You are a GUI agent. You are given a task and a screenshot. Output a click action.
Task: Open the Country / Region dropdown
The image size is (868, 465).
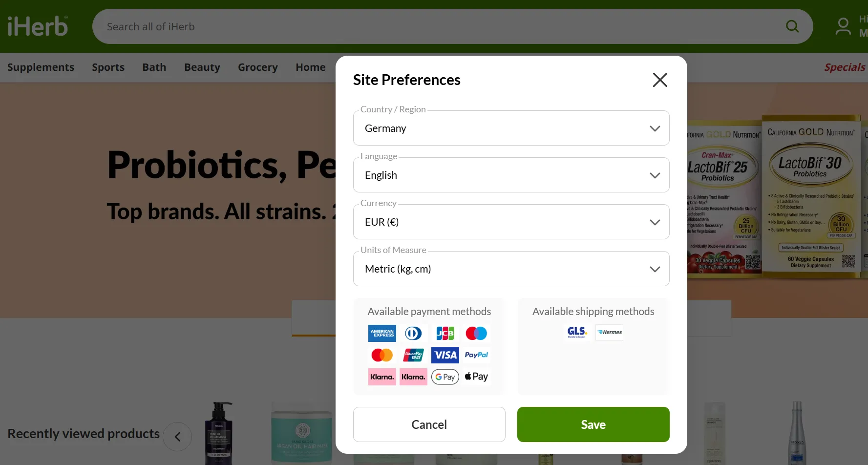(511, 128)
